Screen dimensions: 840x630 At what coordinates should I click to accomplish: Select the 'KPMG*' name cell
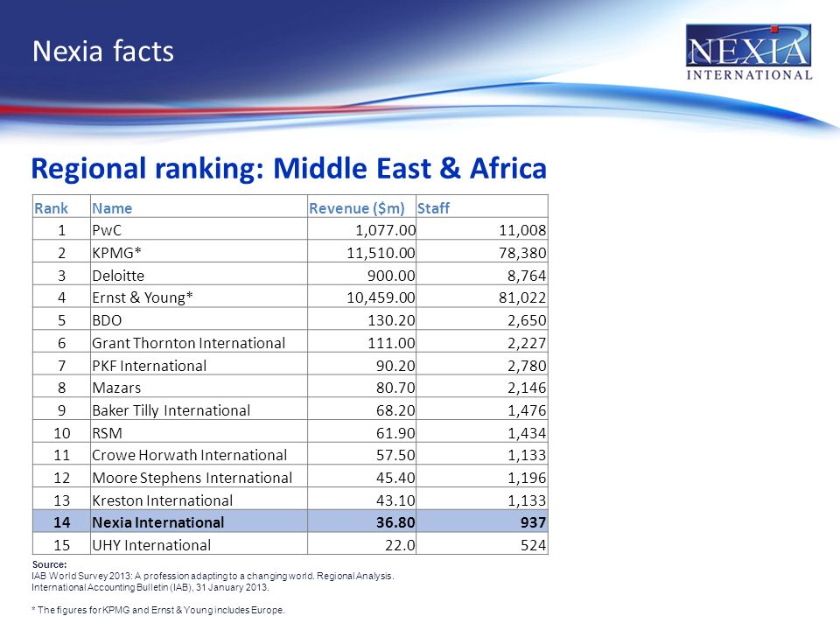[x=199, y=252]
